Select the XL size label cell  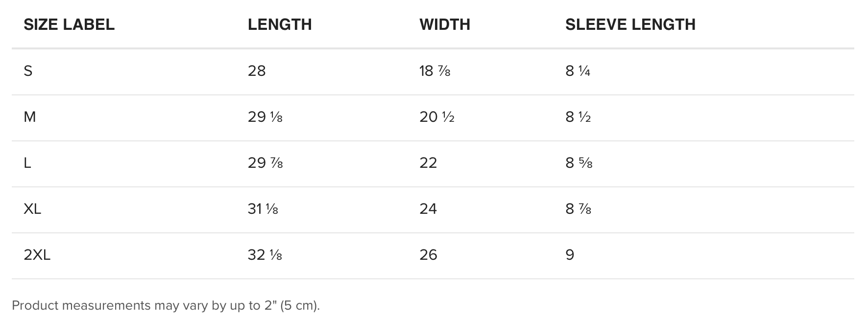tap(32, 209)
